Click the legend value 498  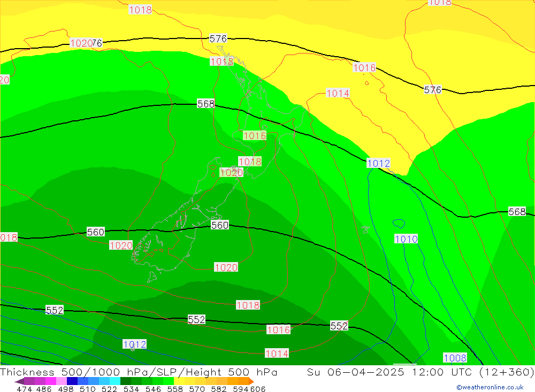65,389
